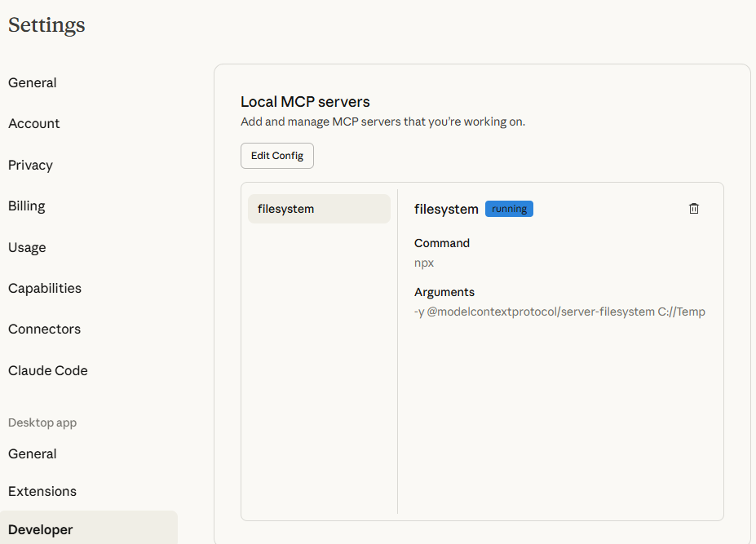Click the server-filesystem arguments text

tap(559, 312)
